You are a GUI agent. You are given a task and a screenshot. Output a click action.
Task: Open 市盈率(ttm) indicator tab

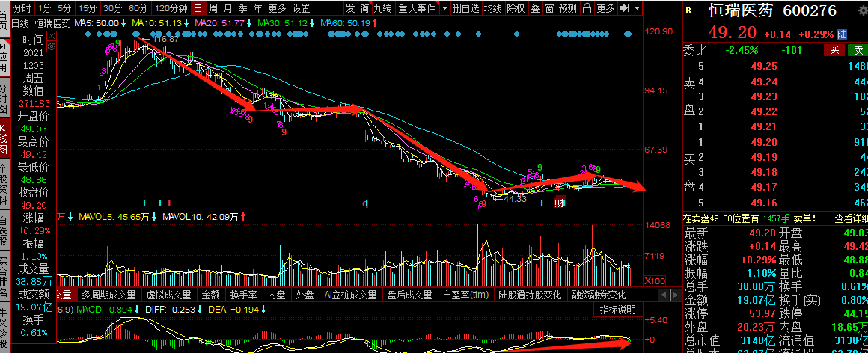465,295
